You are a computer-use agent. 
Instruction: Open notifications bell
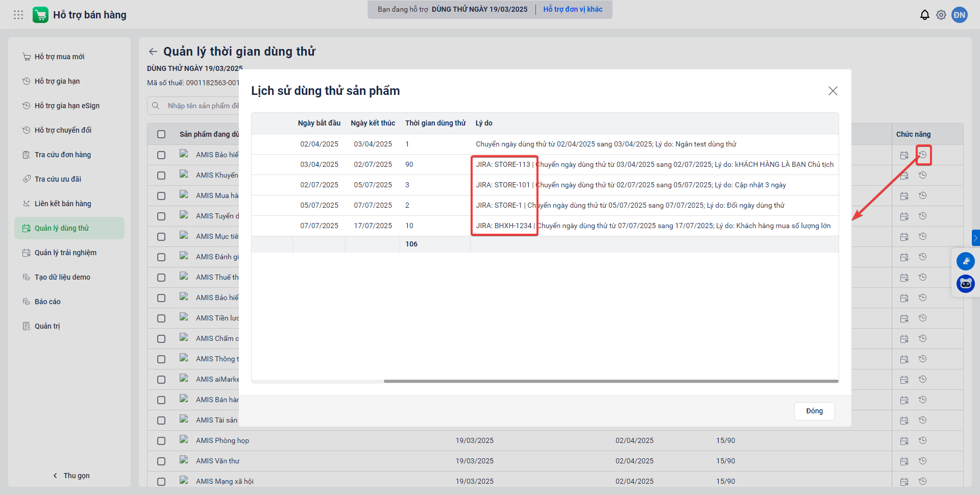[925, 15]
